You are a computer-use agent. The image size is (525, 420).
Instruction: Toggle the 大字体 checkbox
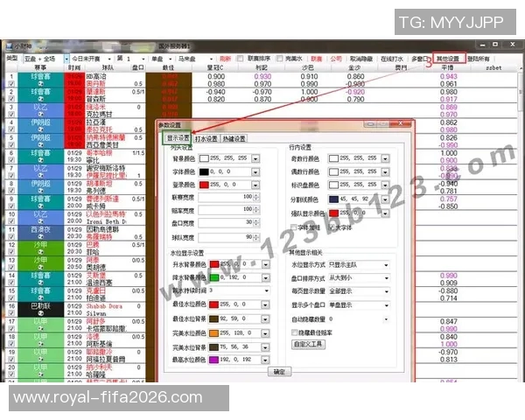click(332, 227)
